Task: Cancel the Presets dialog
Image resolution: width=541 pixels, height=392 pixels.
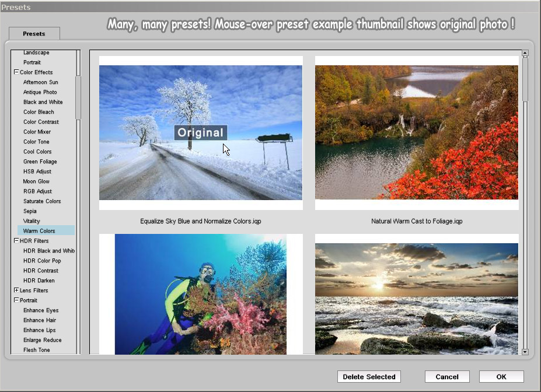Action: tap(447, 377)
